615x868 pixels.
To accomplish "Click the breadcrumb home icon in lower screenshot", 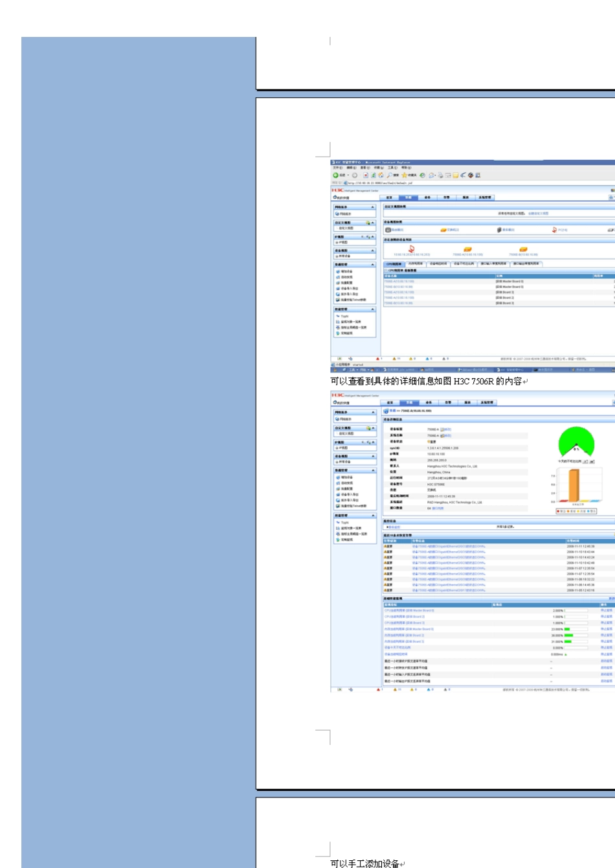I will [386, 411].
